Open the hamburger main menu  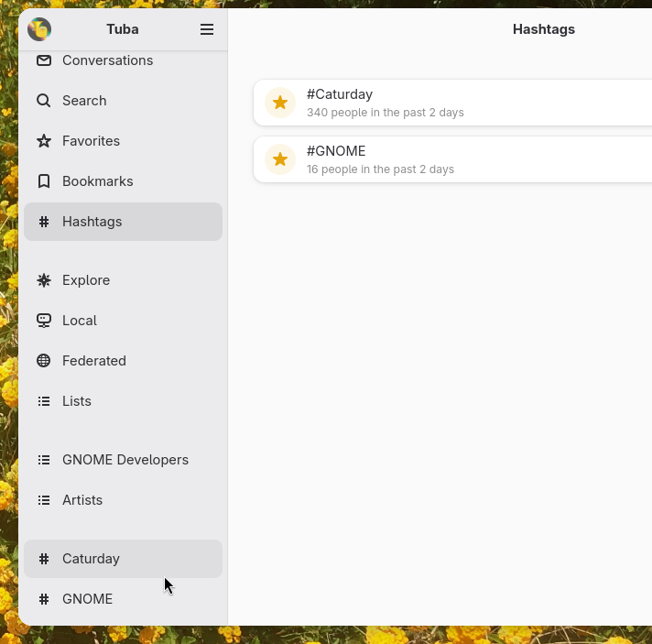pos(207,29)
